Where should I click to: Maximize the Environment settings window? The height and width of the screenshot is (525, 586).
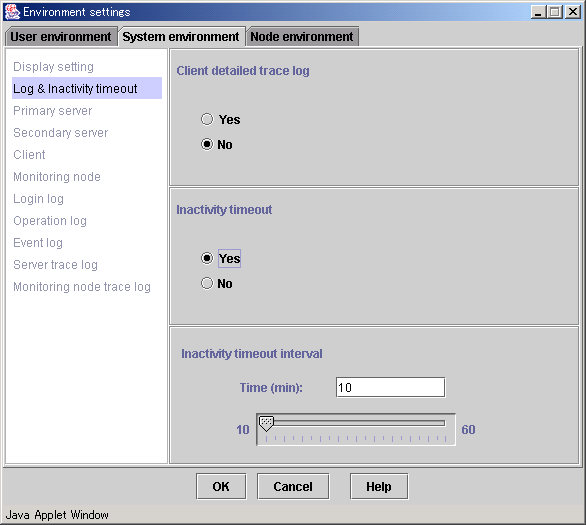[555, 12]
